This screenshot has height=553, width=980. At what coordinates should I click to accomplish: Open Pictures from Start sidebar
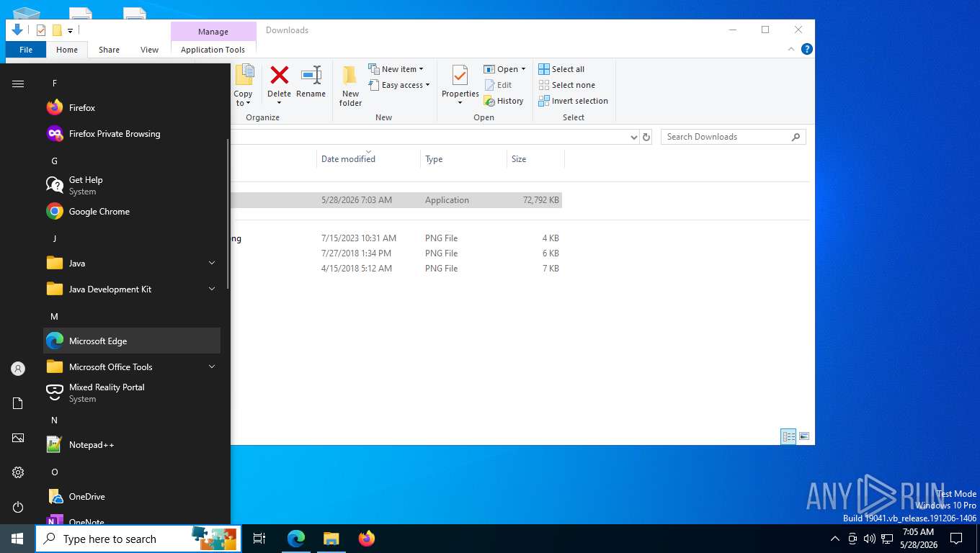[18, 438]
